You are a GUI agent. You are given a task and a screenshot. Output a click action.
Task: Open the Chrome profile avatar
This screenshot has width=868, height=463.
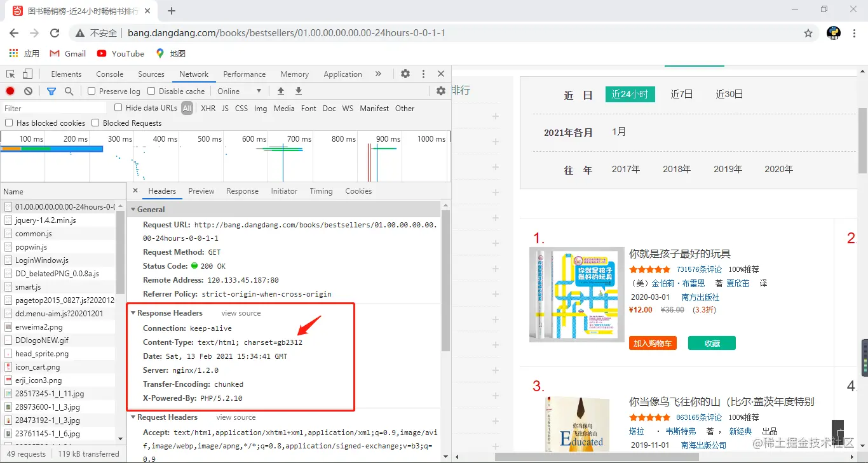click(834, 33)
